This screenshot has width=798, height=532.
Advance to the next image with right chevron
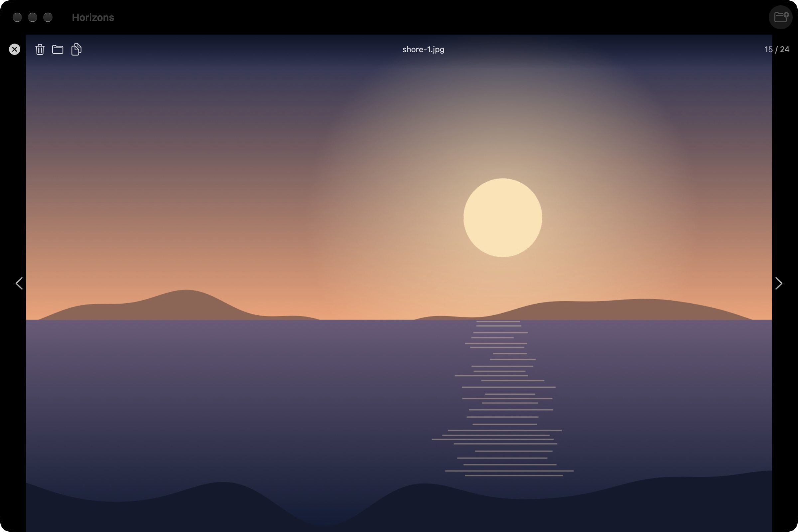(x=779, y=283)
